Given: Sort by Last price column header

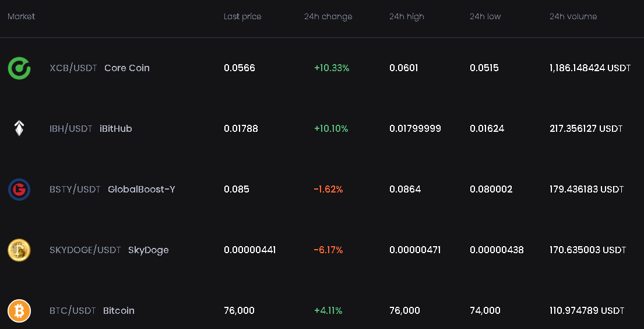Looking at the screenshot, I should [x=242, y=16].
